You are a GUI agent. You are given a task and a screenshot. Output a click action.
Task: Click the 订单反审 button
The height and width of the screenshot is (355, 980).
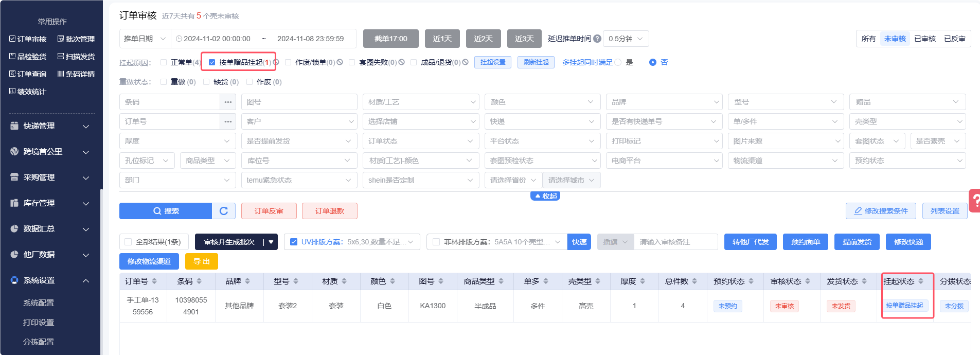pos(269,211)
